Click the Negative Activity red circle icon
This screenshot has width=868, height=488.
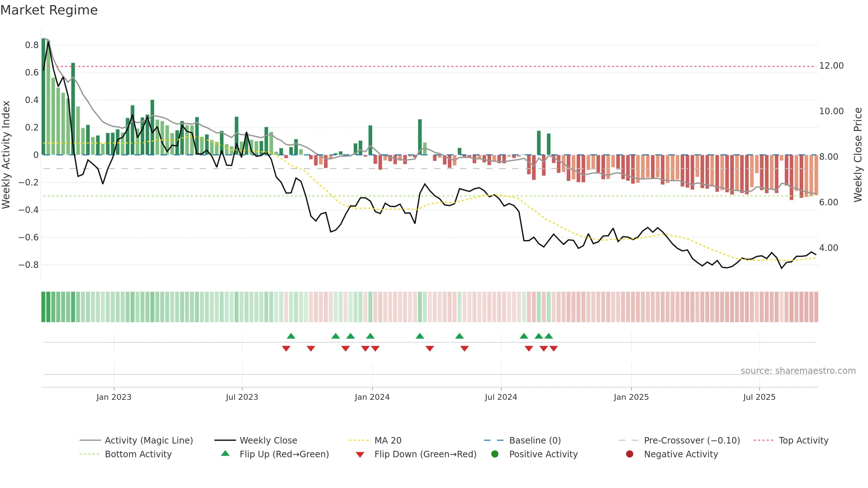click(630, 454)
